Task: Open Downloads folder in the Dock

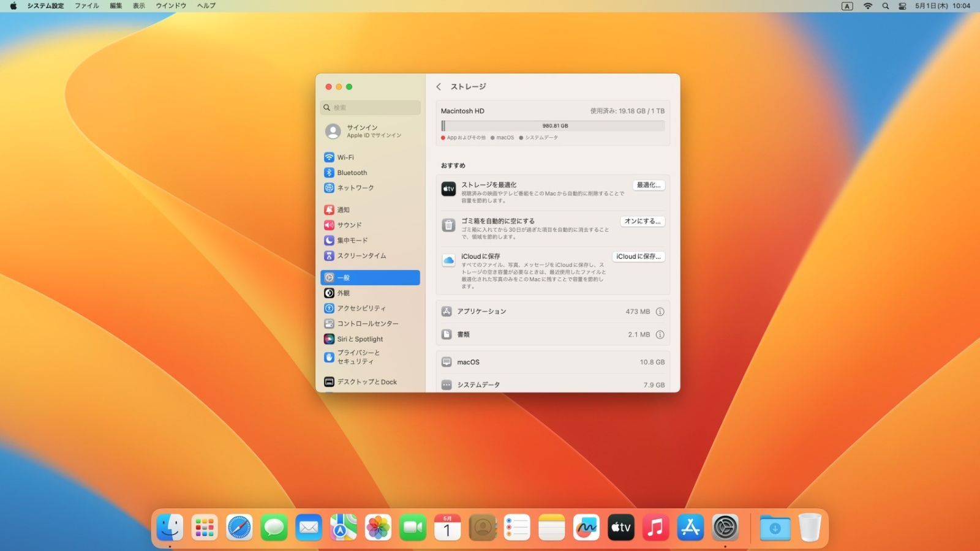Action: pos(775,527)
